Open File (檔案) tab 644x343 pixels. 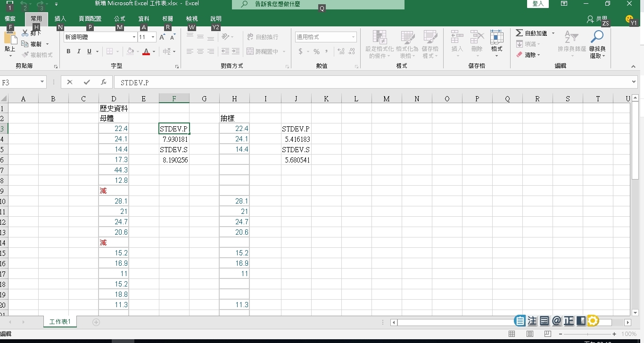click(10, 19)
